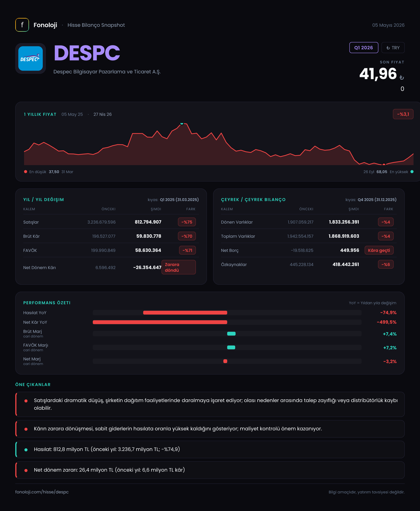Click the +7,4% Brüt Marj percentage

[x=389, y=334]
